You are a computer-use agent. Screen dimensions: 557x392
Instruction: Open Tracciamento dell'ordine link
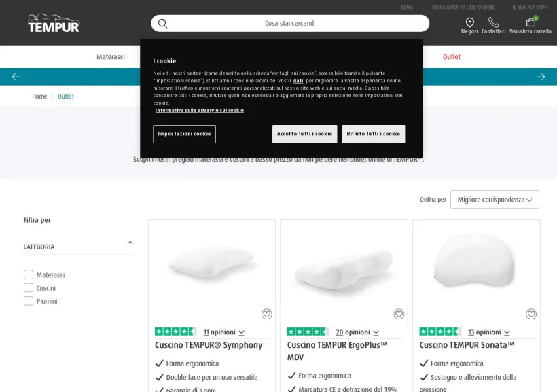(463, 7)
